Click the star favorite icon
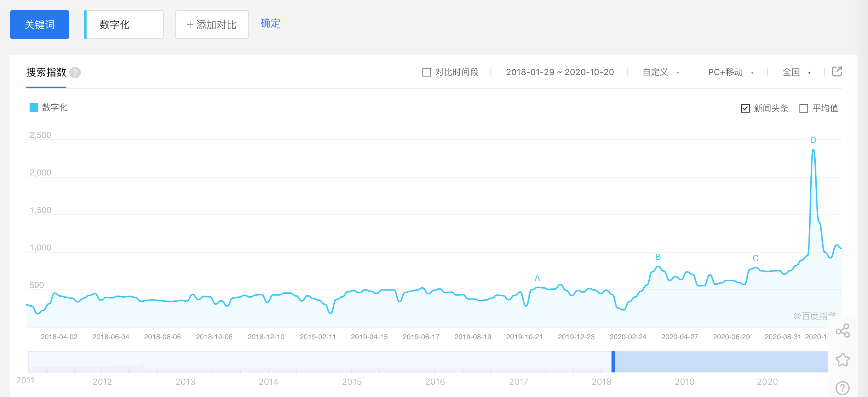The image size is (868, 397). 842,359
